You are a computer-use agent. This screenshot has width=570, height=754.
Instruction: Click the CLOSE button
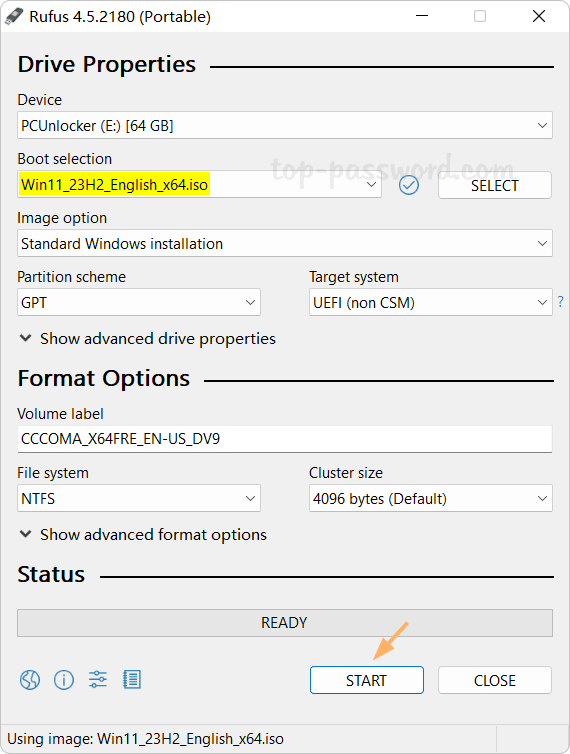pos(495,680)
